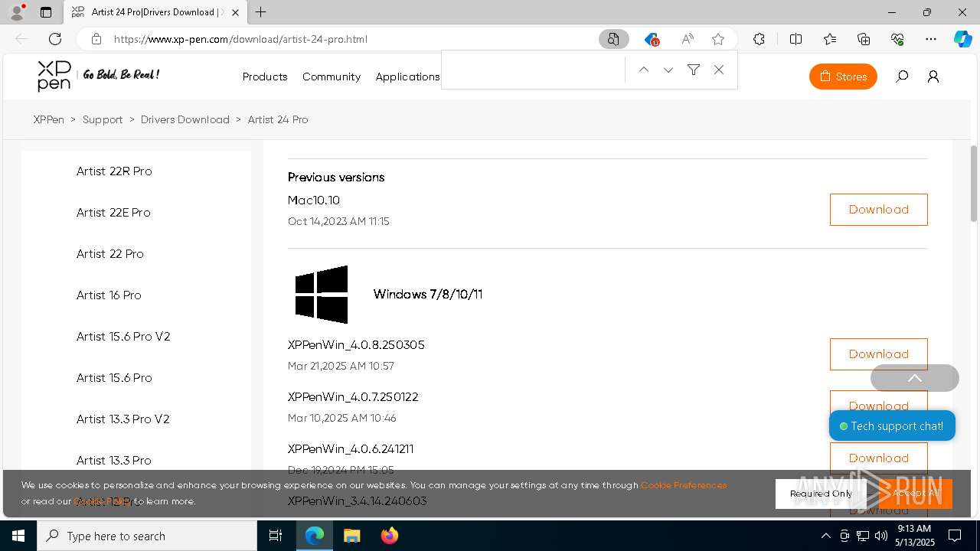Select the Artist 24 Pro Drivers Download tab

pos(155,12)
